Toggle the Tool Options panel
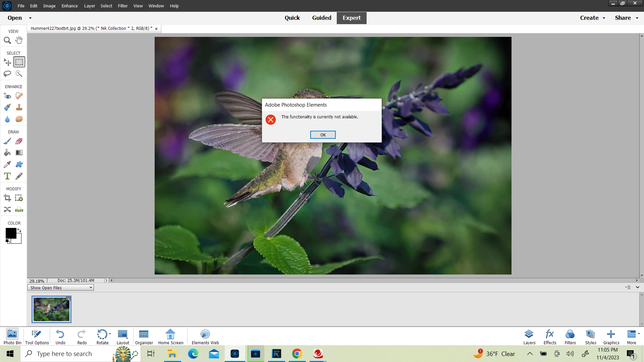Screen dimensions: 644x362 37,337
